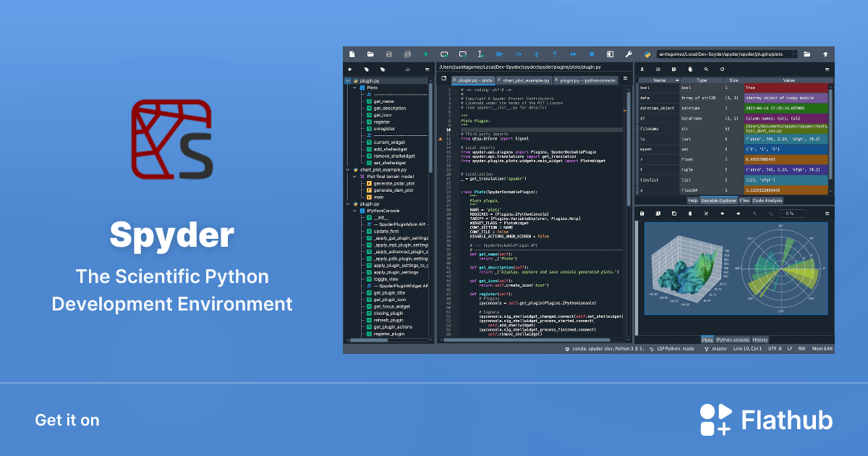This screenshot has height=456, width=868.
Task: Step into function debug icon
Action: coord(536,54)
